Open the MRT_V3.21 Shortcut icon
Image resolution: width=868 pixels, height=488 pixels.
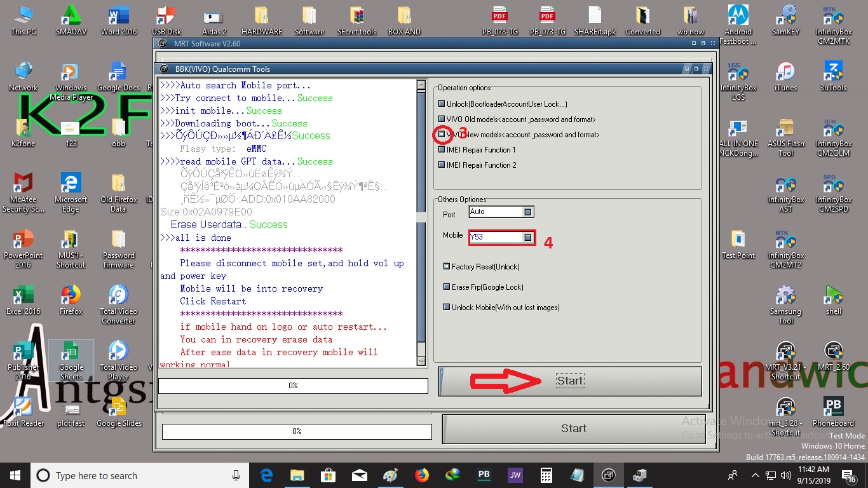point(785,360)
